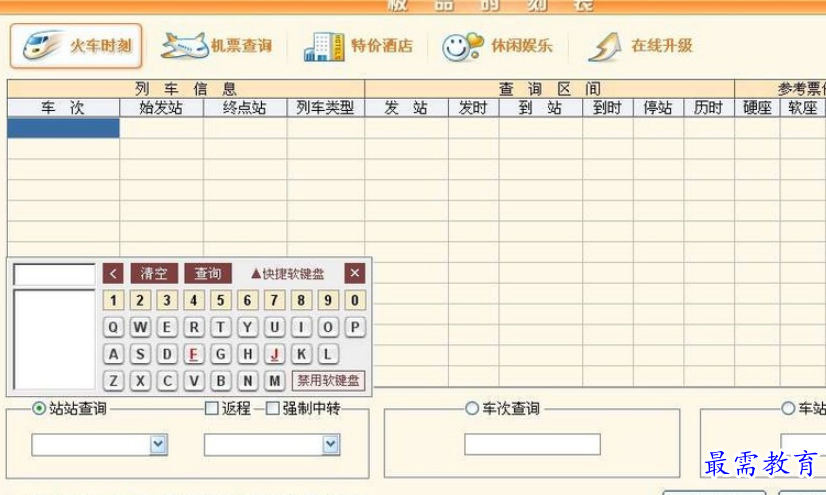Viewport: 826px width, 495px height.
Task: Tap letter key C on soft keyboard
Action: [x=166, y=381]
